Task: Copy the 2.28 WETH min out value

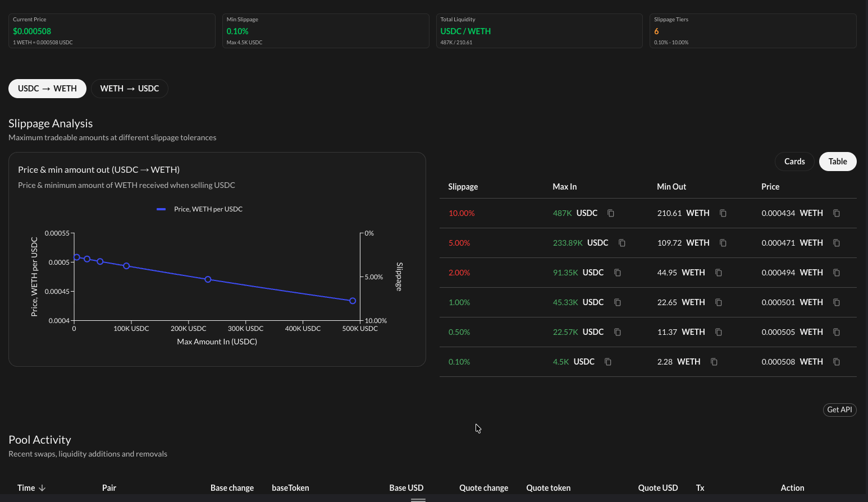Action: pyautogui.click(x=714, y=362)
